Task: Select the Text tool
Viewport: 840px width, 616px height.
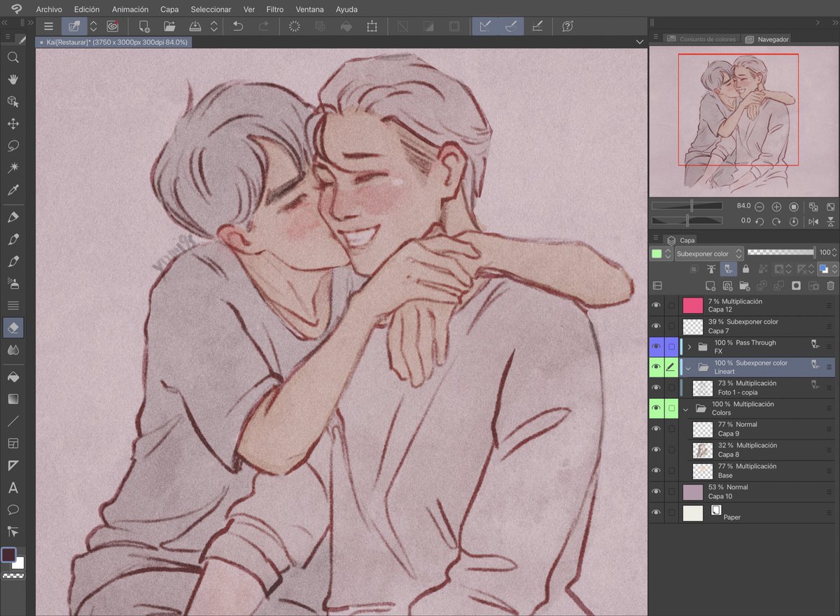Action: point(13,488)
